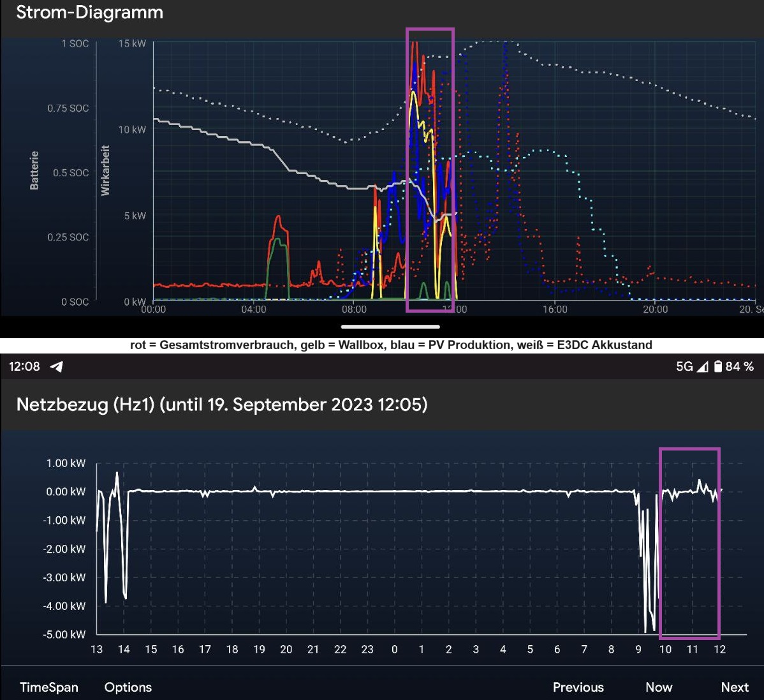Click the rotated Batterie axis label

coord(34,170)
